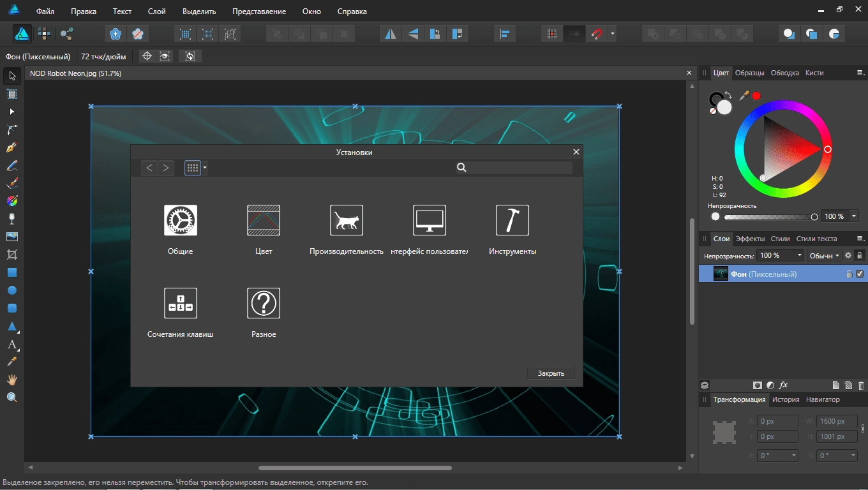Select the Place Image tool
868x490 pixels.
click(x=12, y=237)
